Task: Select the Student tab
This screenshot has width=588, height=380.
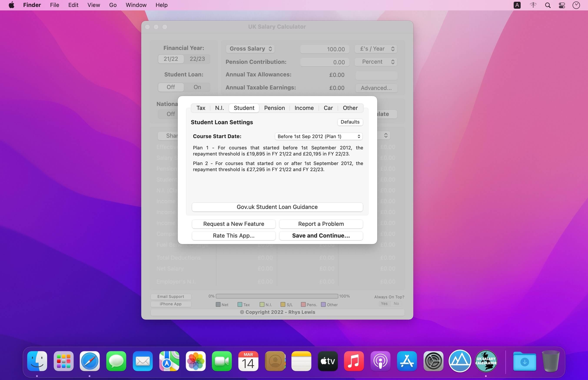Action: [x=244, y=108]
